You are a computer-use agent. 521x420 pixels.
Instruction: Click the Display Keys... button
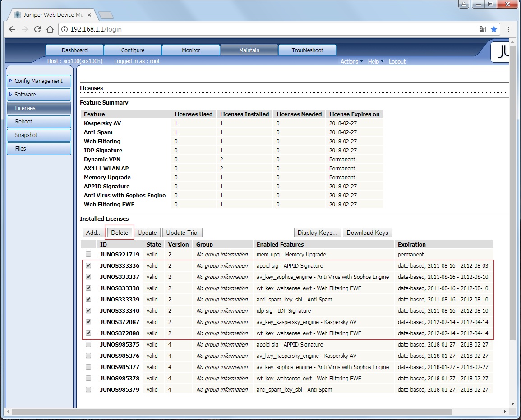[317, 233]
